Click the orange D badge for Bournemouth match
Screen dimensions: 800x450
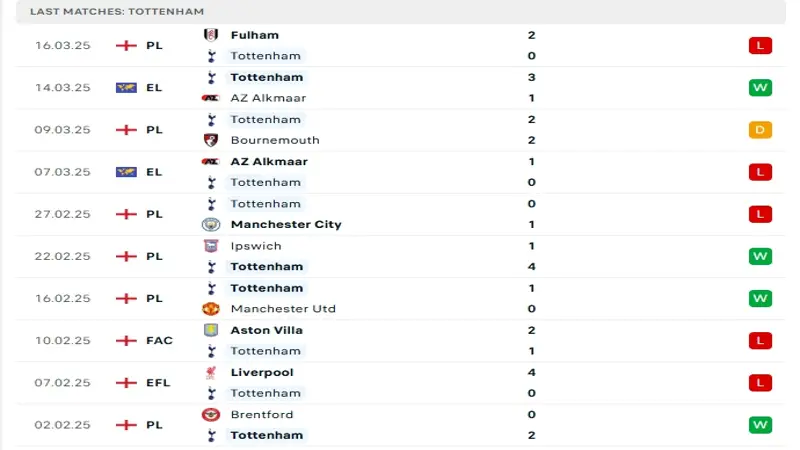(760, 130)
